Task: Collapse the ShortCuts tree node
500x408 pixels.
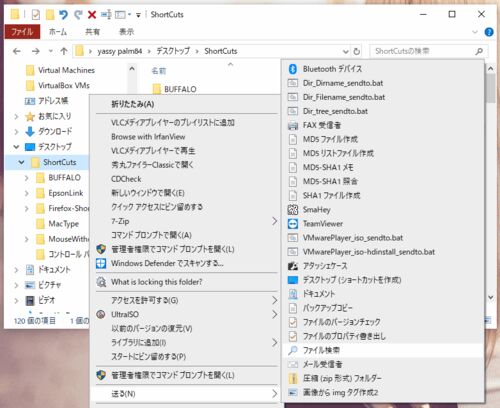Action: (x=21, y=162)
